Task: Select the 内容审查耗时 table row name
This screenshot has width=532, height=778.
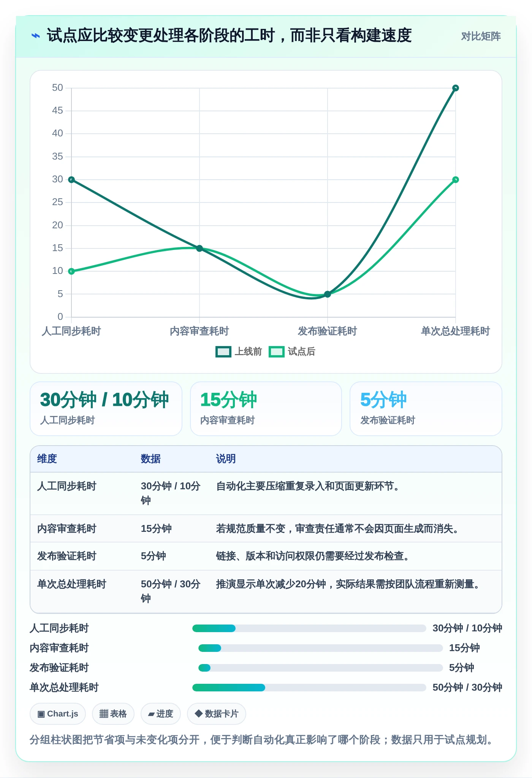Action: pos(67,529)
